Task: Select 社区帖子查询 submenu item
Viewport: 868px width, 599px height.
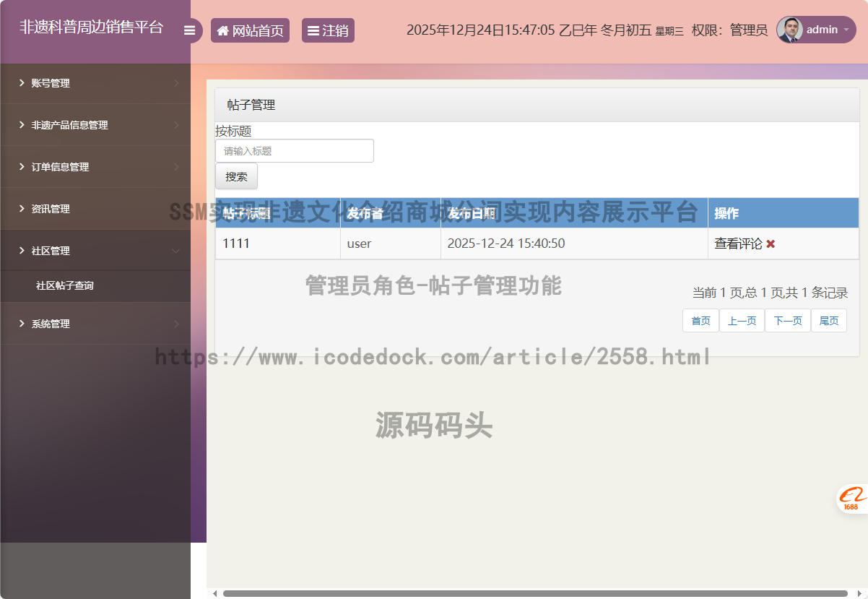Action: [x=65, y=285]
